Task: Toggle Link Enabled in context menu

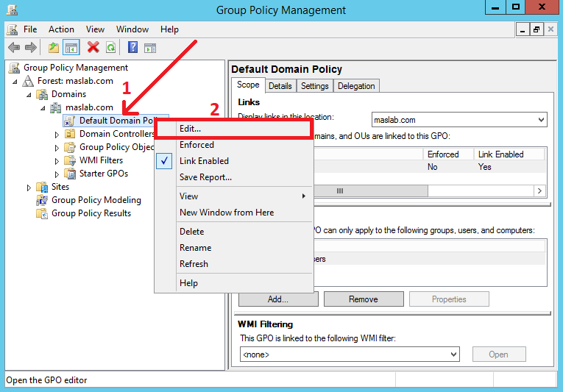Action: pyautogui.click(x=204, y=161)
